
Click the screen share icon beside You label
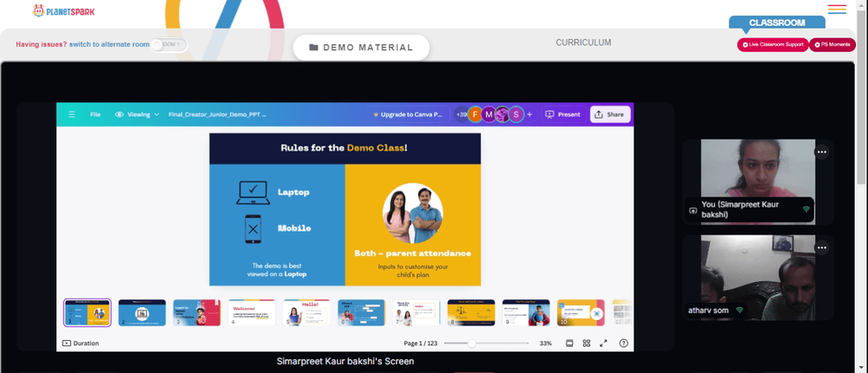(693, 210)
